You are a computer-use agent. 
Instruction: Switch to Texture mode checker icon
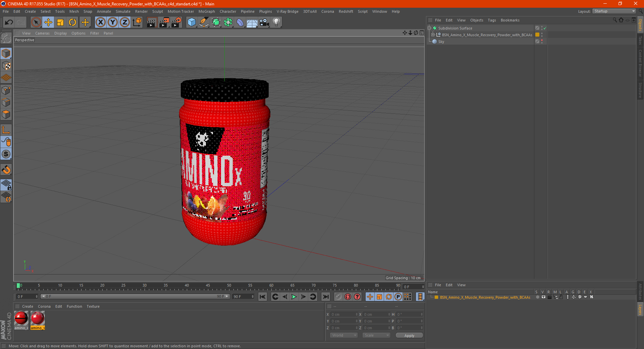(x=6, y=66)
